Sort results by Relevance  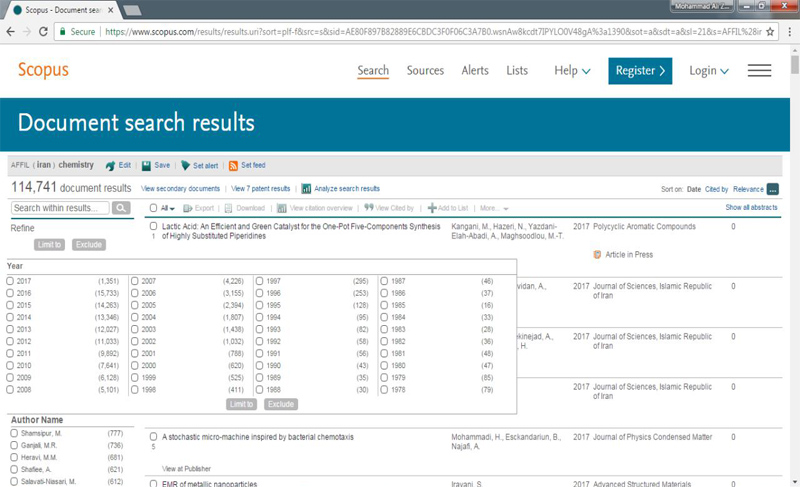pyautogui.click(x=748, y=189)
